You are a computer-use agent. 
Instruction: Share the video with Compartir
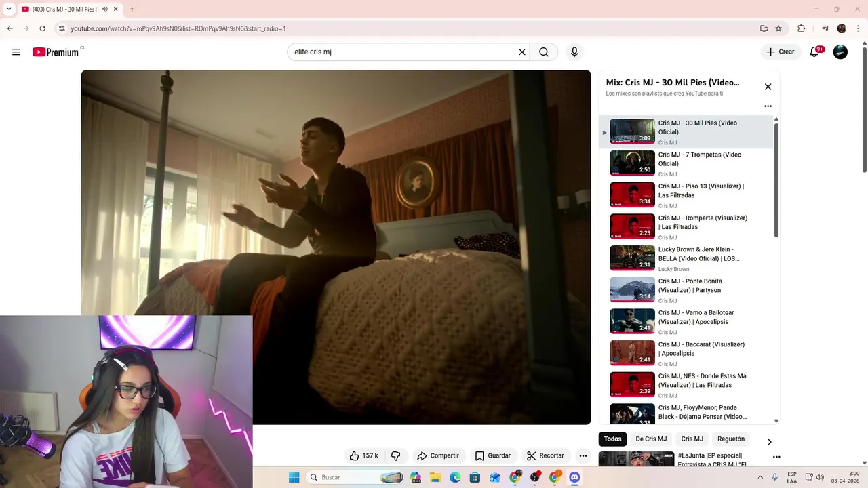point(438,455)
